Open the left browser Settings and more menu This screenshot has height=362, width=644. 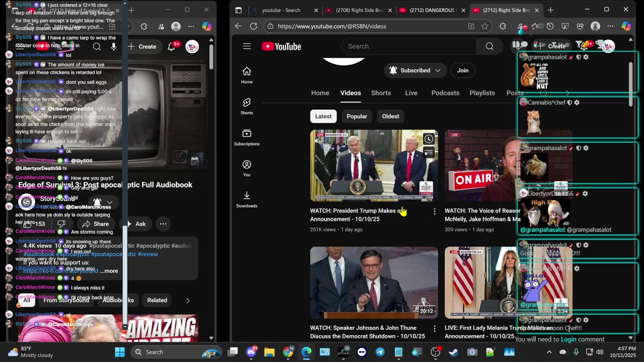tap(191, 26)
